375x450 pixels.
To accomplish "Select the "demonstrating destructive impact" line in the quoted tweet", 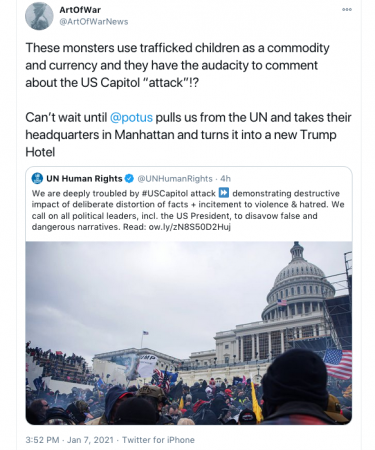I will [x=286, y=193].
